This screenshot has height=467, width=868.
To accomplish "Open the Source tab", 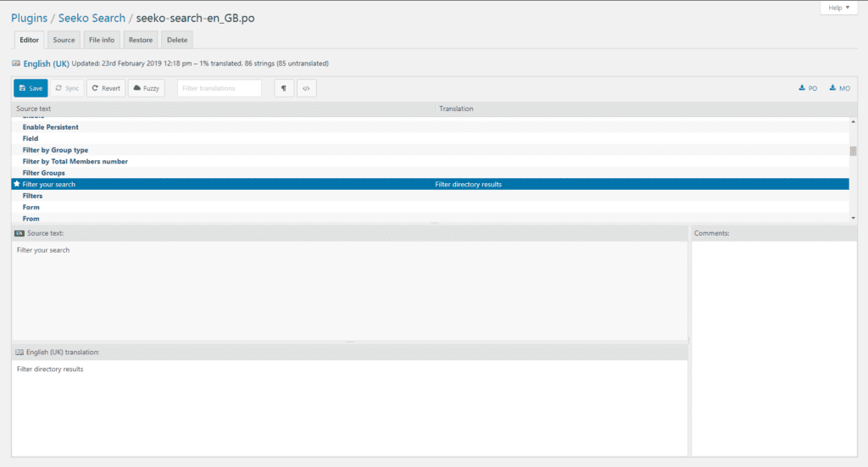I will (x=64, y=40).
